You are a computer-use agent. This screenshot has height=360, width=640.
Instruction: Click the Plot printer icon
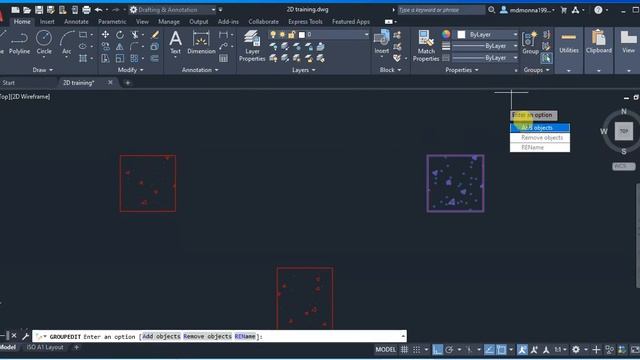coord(87,9)
